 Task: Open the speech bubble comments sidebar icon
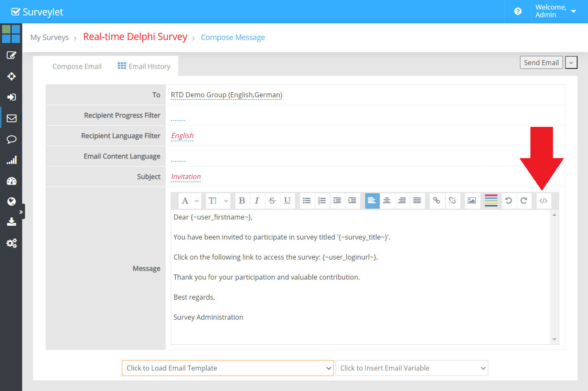click(x=12, y=139)
